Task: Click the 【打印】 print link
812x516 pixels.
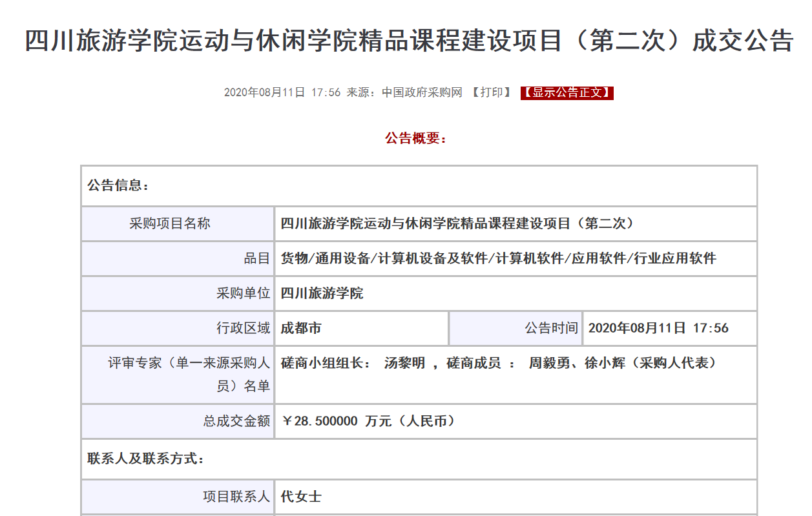Action: 492,92
